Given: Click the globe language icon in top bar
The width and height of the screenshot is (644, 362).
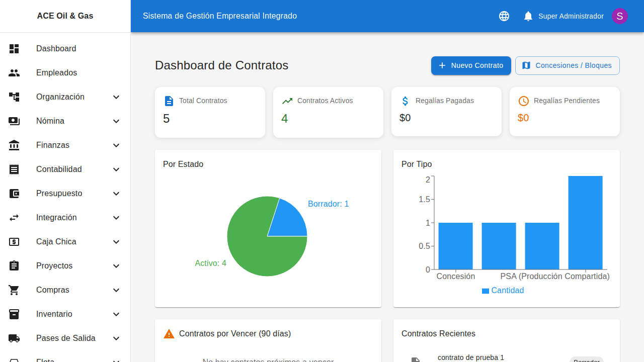Looking at the screenshot, I should tap(504, 16).
